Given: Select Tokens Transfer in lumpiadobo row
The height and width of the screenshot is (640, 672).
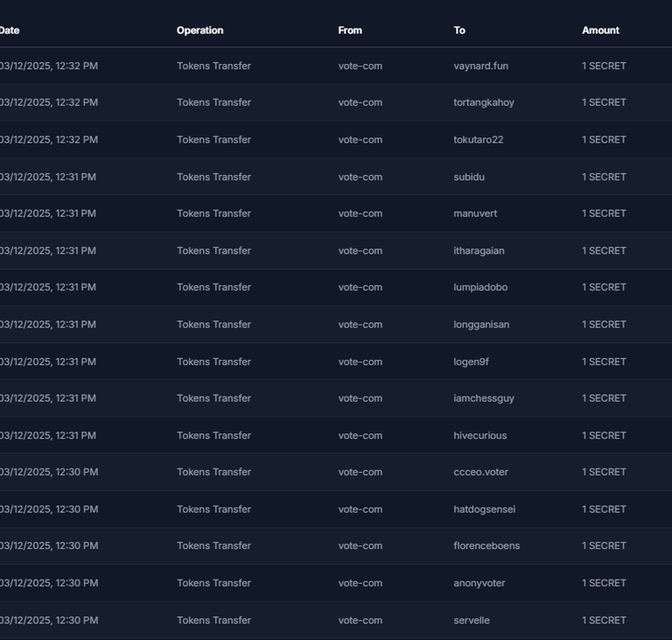Looking at the screenshot, I should point(213,287).
